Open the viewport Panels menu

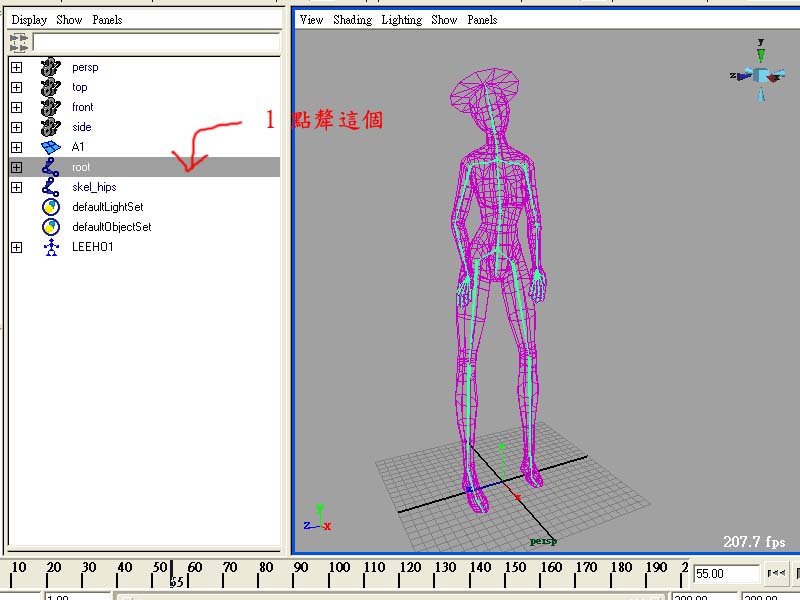(x=482, y=20)
